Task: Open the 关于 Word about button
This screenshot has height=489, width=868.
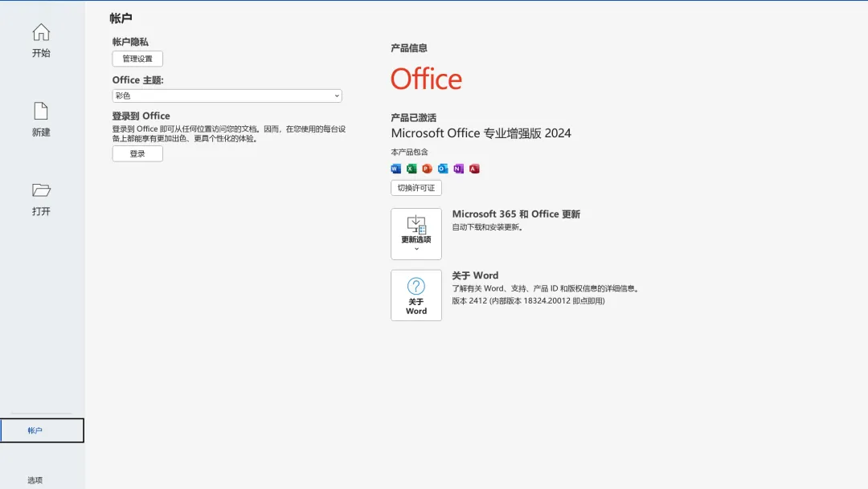Action: coord(416,295)
